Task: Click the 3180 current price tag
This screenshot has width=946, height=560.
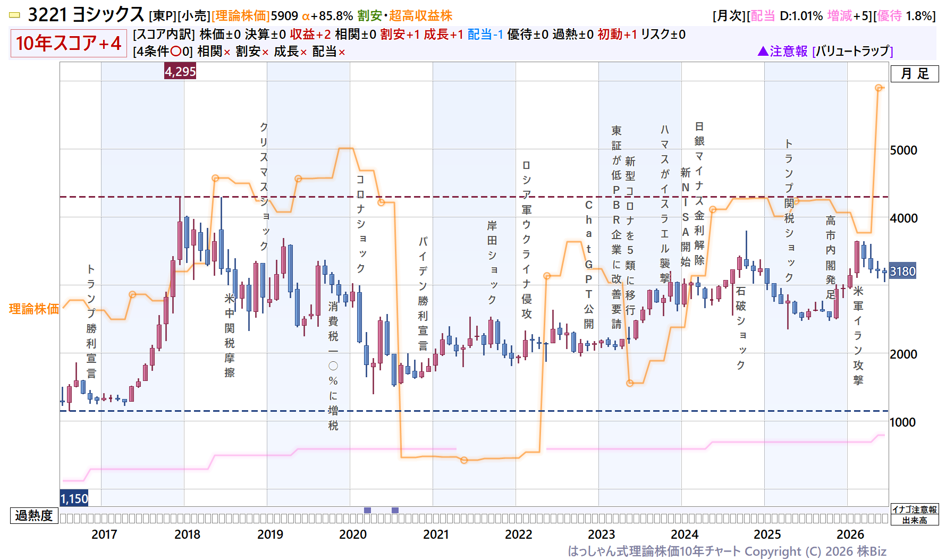Action: point(902,271)
